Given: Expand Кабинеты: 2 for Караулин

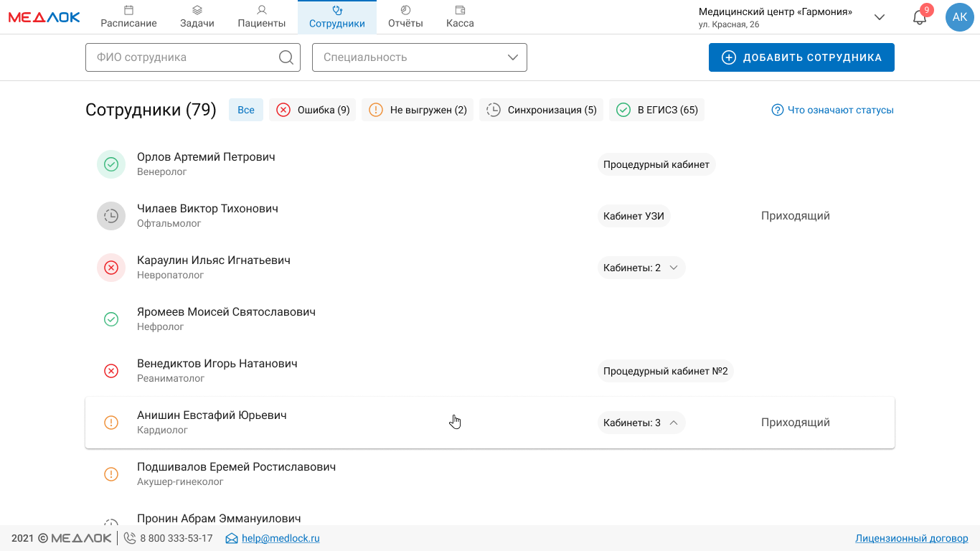Looking at the screenshot, I should pos(641,268).
